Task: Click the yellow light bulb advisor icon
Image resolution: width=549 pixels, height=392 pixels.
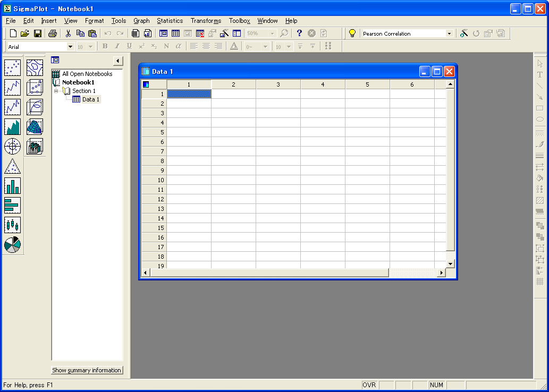Action: click(352, 33)
